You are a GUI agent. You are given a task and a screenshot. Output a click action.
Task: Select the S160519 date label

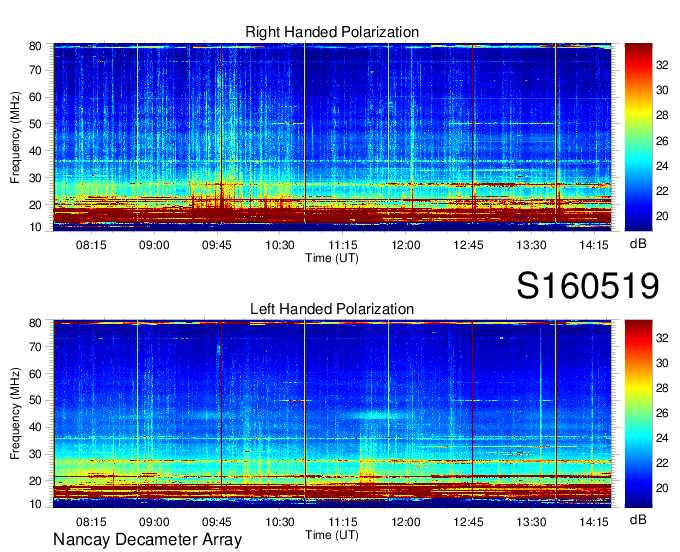588,285
